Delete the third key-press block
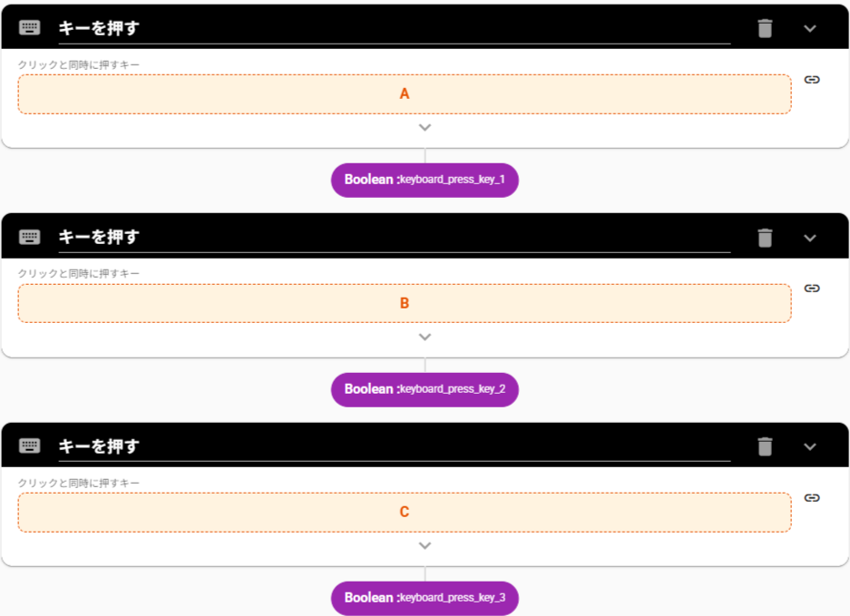Image resolution: width=850 pixels, height=616 pixels. [x=765, y=446]
